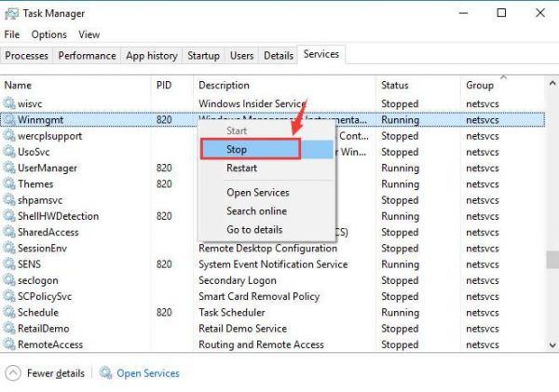Switch to the Performance tab
559x392 pixels.
pos(87,56)
